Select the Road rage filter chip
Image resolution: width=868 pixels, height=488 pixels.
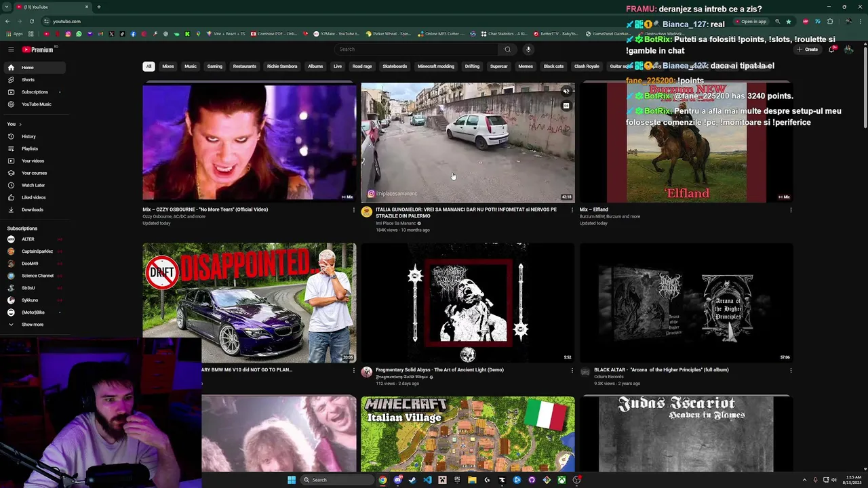362,66
